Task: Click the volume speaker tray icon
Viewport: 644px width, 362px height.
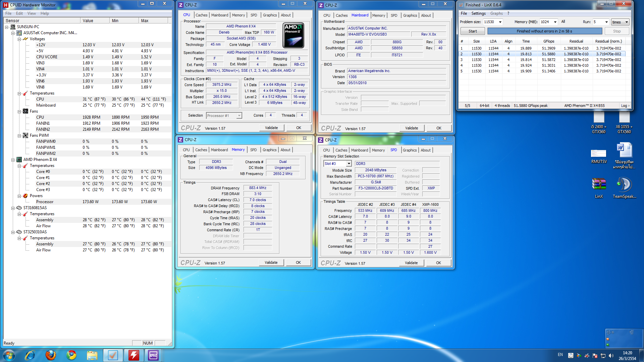Action: pos(611,356)
